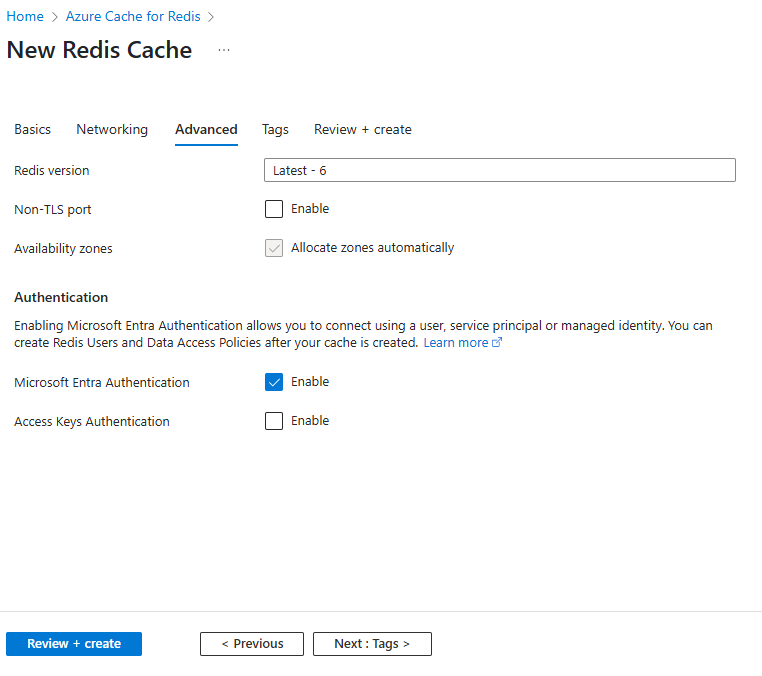Image resolution: width=762 pixels, height=676 pixels.
Task: Open the Review + create tab
Action: pyautogui.click(x=362, y=130)
